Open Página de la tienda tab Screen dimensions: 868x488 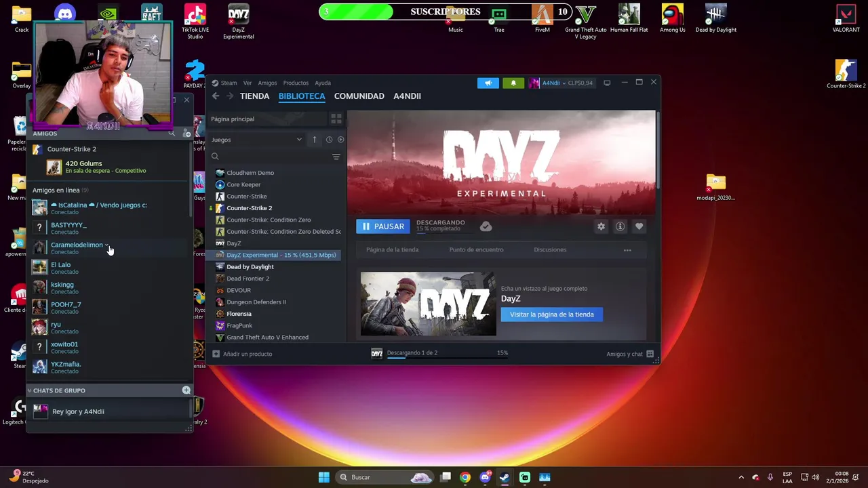pos(392,250)
